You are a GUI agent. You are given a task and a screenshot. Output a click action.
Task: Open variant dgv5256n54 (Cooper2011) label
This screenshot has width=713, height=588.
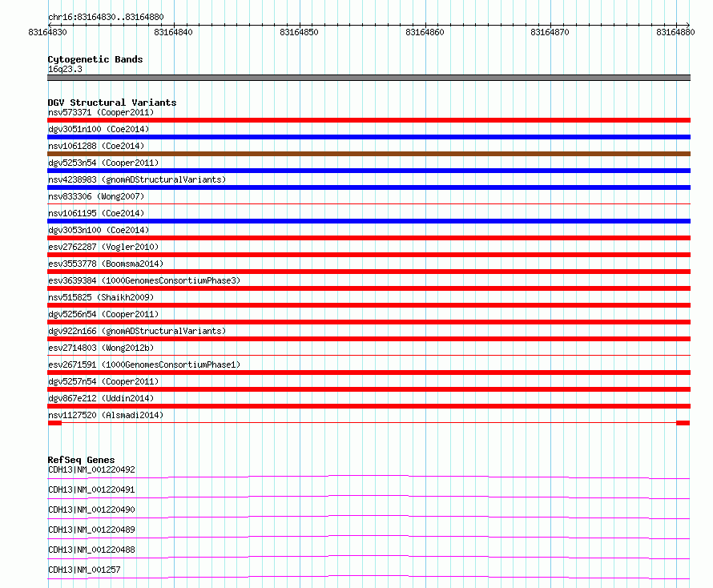click(103, 314)
